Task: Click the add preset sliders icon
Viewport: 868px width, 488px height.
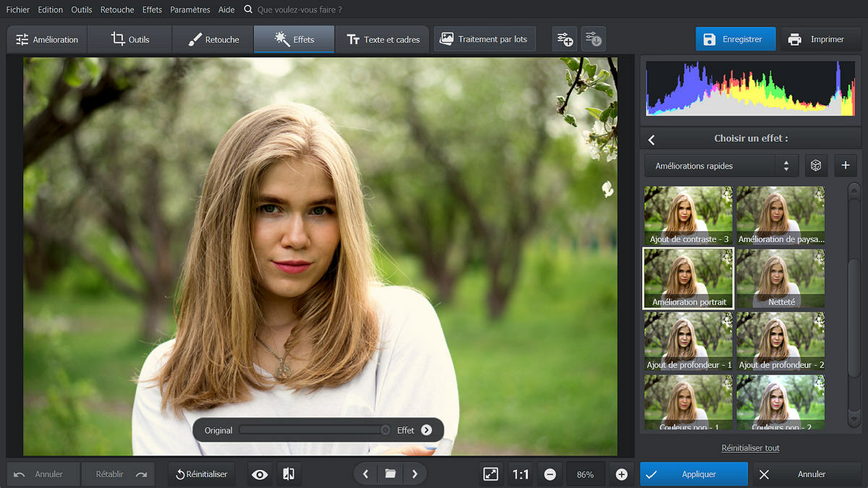Action: (565, 39)
